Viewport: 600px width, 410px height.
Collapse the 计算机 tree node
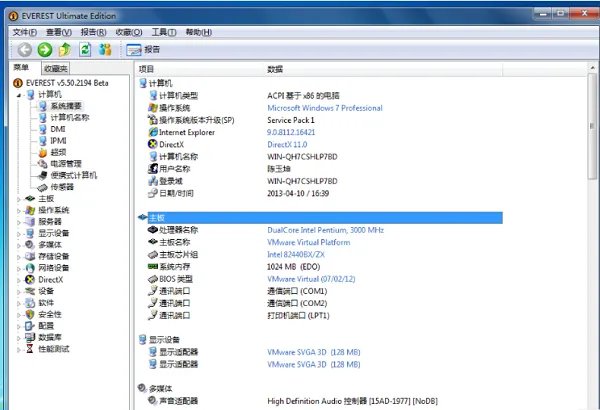(x=19, y=95)
